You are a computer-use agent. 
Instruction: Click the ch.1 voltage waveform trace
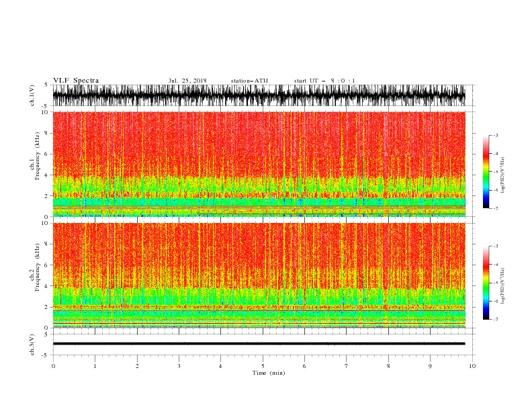click(x=259, y=95)
